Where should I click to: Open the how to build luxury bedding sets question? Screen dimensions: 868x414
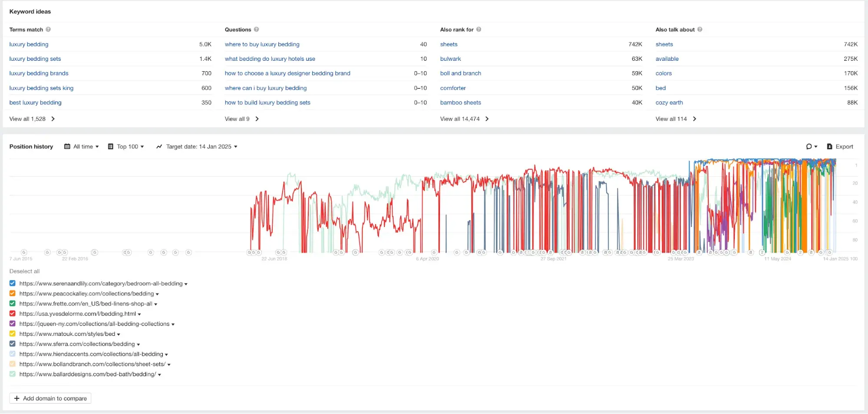(x=267, y=103)
